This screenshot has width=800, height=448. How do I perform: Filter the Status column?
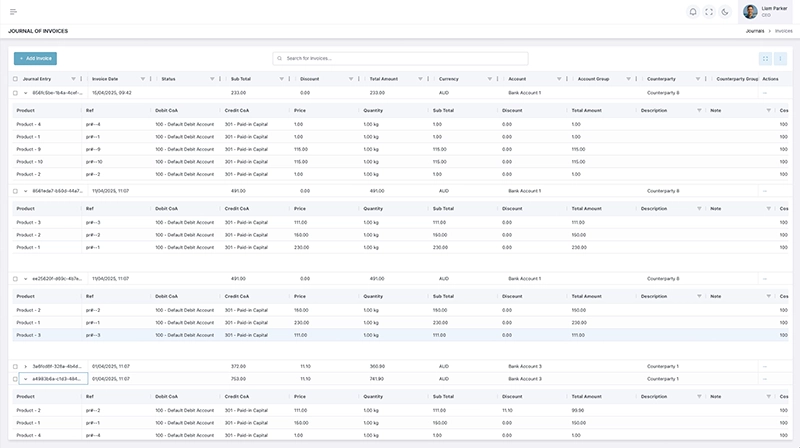pos(212,79)
